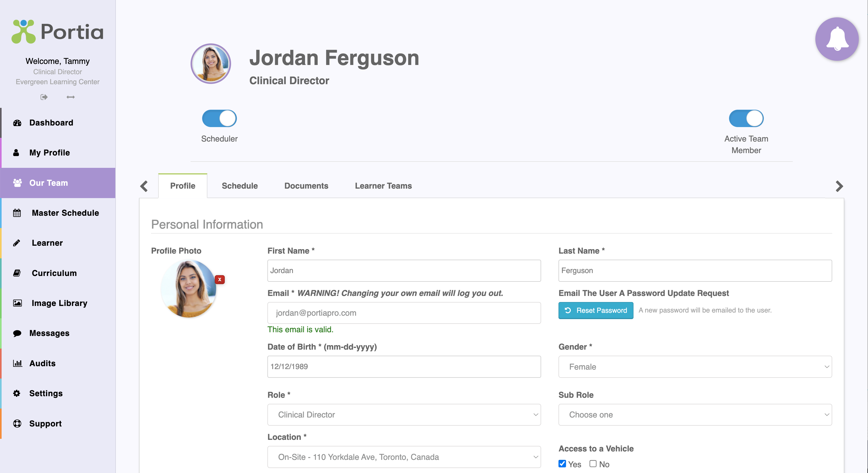Viewport: 868px width, 473px height.
Task: Click the Date of Birth input field
Action: pos(404,366)
